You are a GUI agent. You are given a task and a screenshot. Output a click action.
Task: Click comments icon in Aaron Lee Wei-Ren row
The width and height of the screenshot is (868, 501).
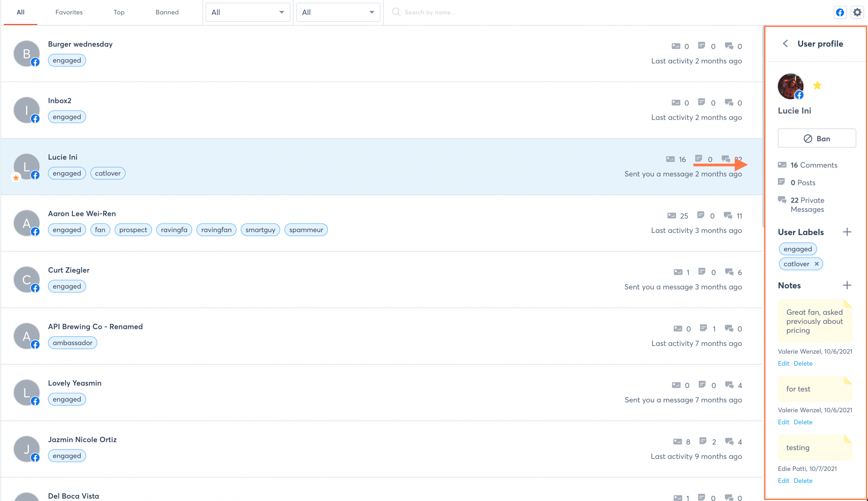click(671, 215)
